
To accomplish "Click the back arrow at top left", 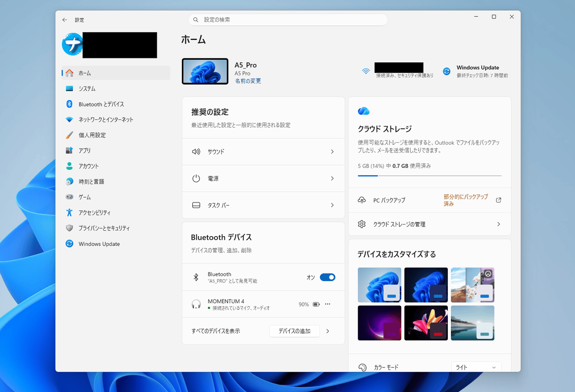I will tap(64, 20).
